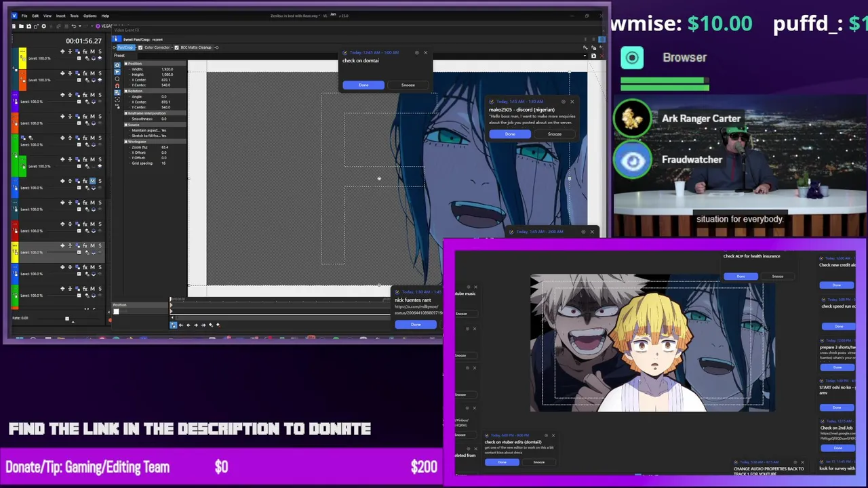Dismiss the 'check on domtai' reminder
The image size is (868, 488).
(426, 52)
